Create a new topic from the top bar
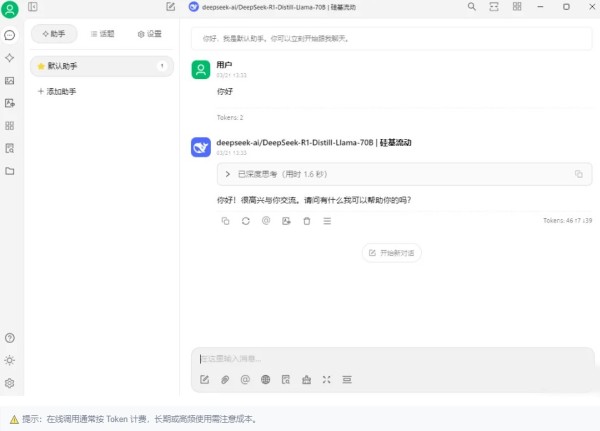Screen dimensions: 600x431 [171, 7]
